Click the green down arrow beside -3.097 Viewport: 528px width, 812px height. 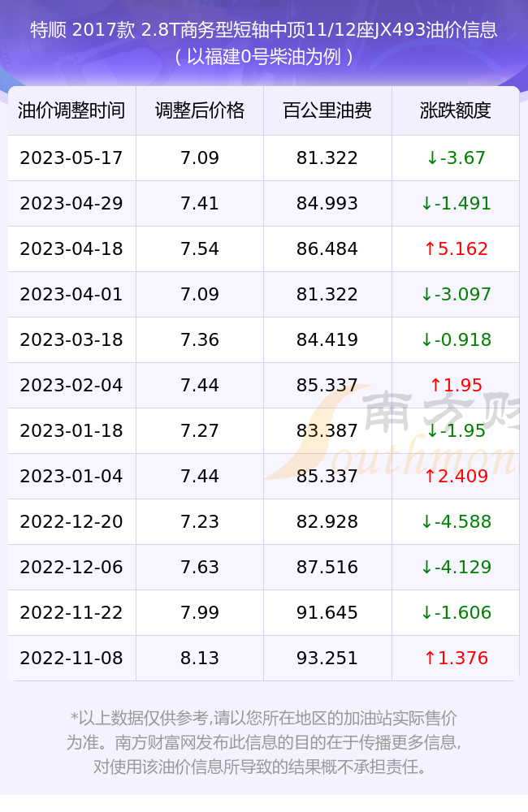point(426,295)
